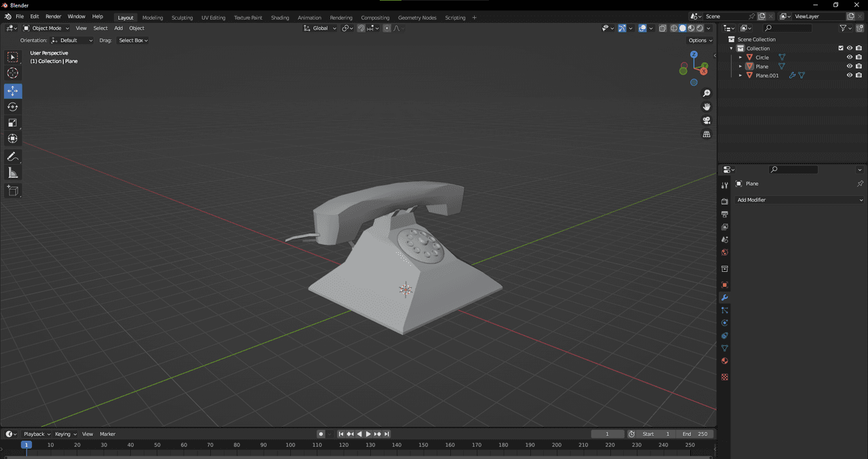The width and height of the screenshot is (868, 459).
Task: Click the End frame field
Action: [x=694, y=434]
